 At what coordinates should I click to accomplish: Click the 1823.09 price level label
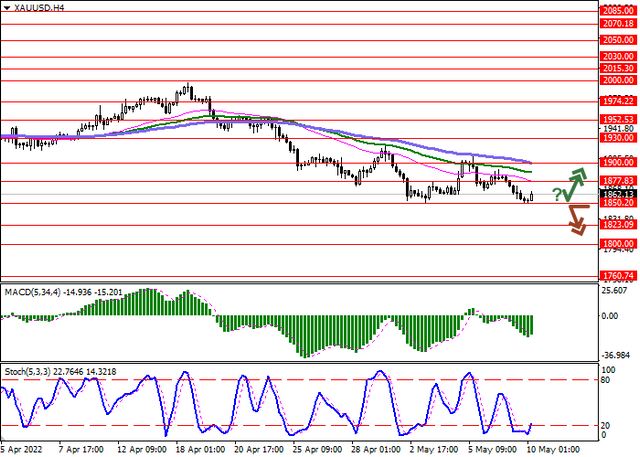(619, 224)
